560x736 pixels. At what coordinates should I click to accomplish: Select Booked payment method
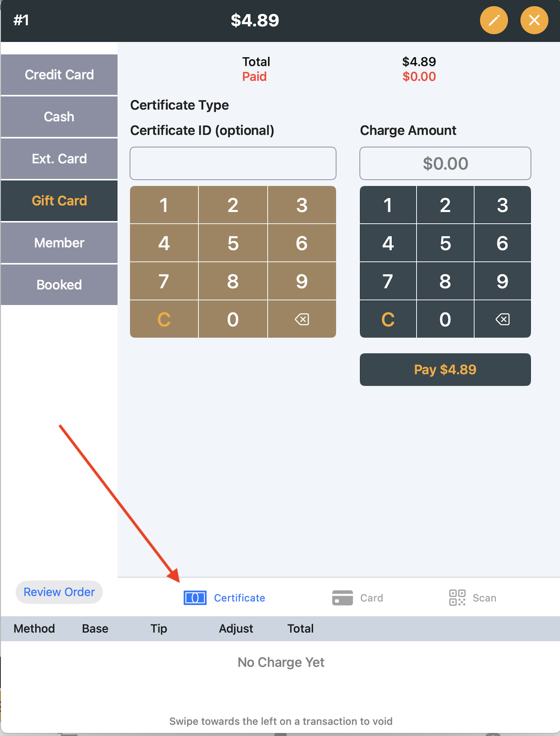59,285
